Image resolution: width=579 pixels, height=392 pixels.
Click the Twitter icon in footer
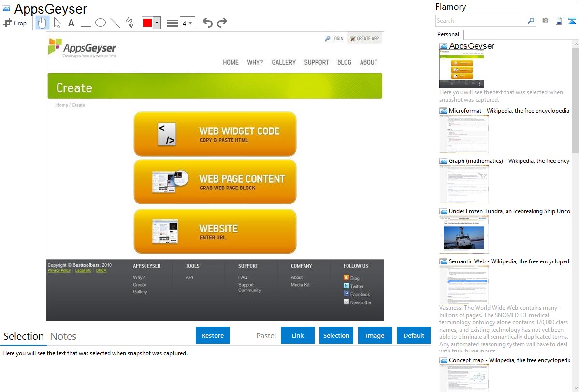click(x=347, y=286)
